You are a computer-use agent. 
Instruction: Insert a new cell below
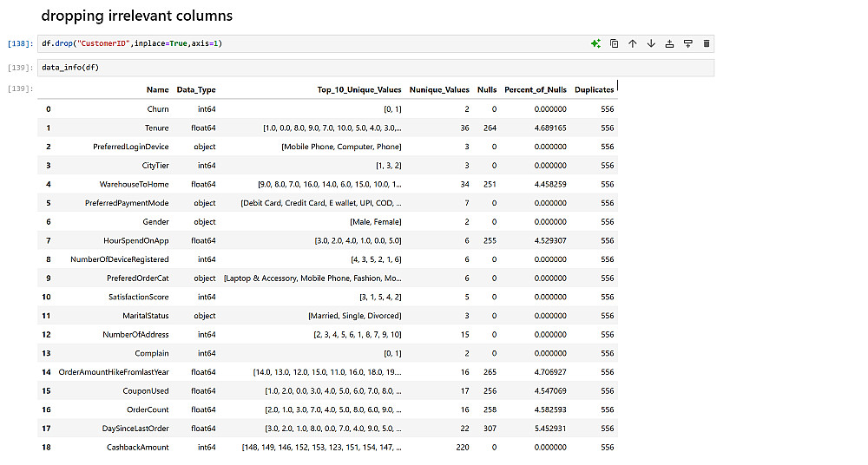[x=687, y=43]
